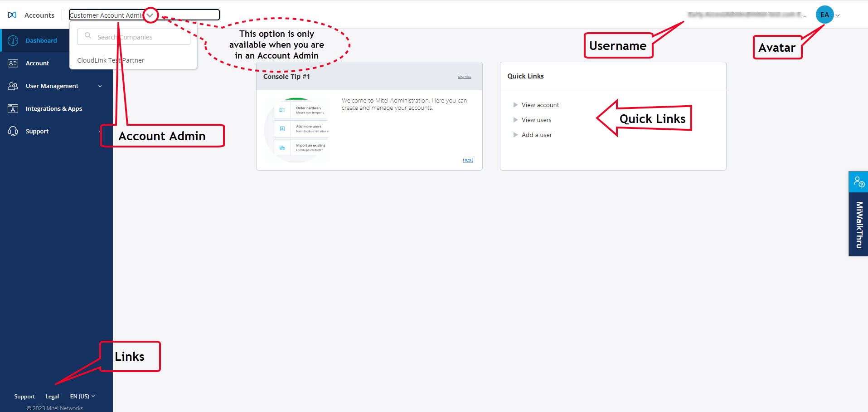The image size is (868, 412).
Task: Click the Mitel logo in the top bar
Action: (x=12, y=14)
